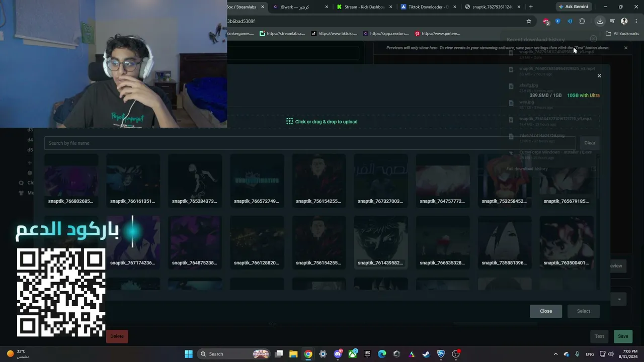This screenshot has width=644, height=362.
Task: Click the taskbar Search box
Action: [234, 354]
